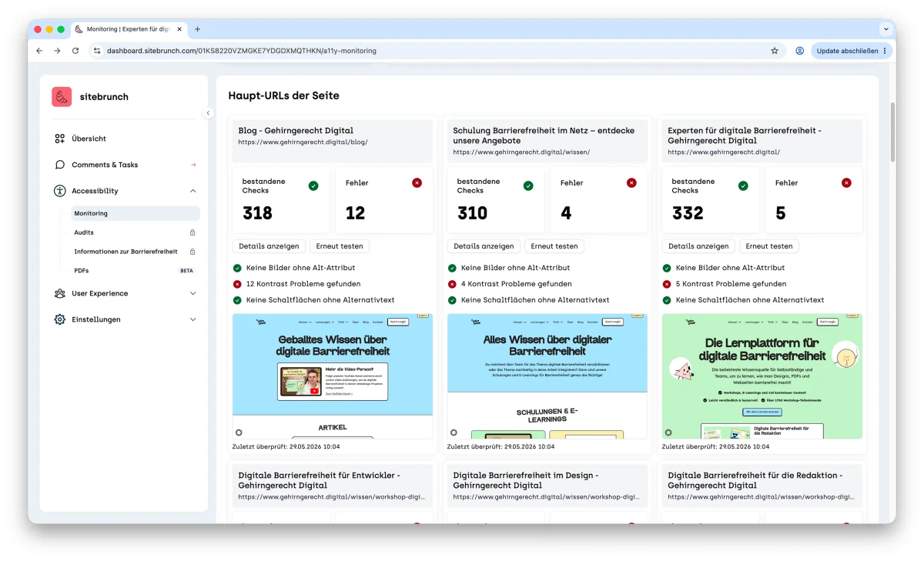This screenshot has width=924, height=561.
Task: Click the '5 Kontrast Probleme gefunden' row
Action: pos(724,284)
